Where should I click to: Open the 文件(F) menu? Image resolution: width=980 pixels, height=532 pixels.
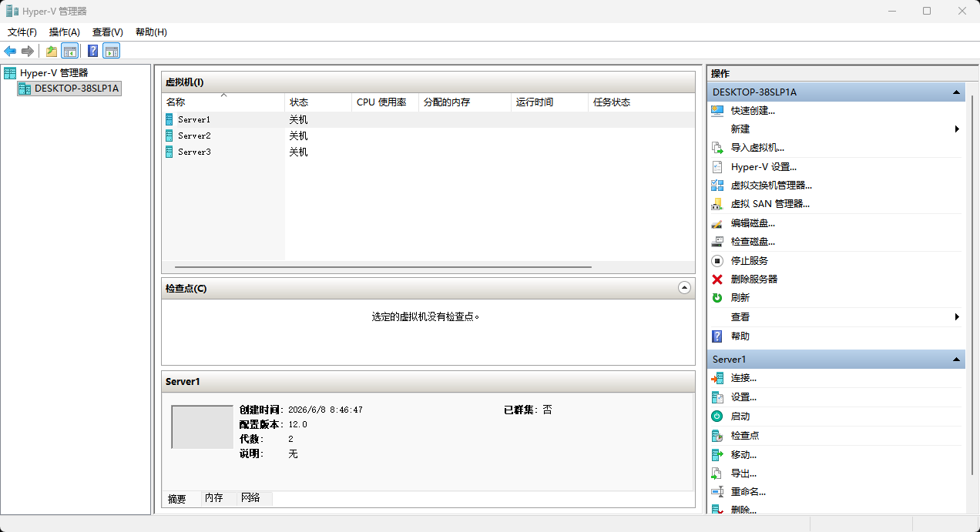click(22, 32)
